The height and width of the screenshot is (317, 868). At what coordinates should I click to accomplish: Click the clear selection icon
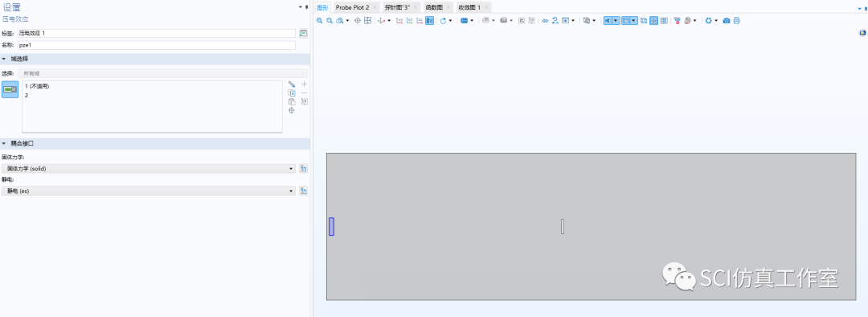click(304, 102)
